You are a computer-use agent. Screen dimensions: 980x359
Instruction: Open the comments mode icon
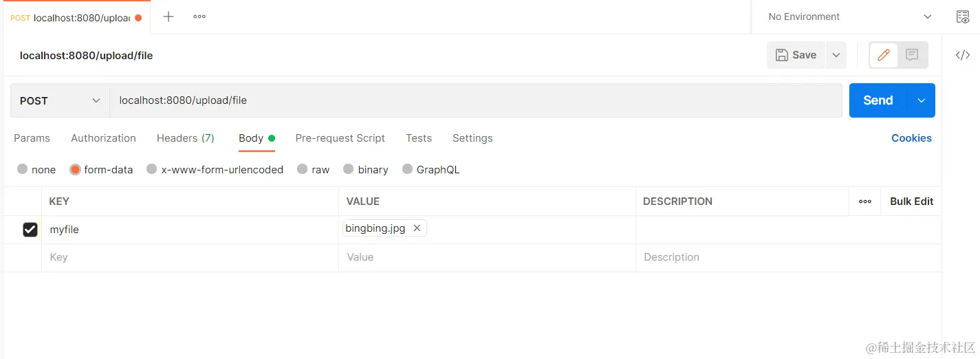coord(912,55)
